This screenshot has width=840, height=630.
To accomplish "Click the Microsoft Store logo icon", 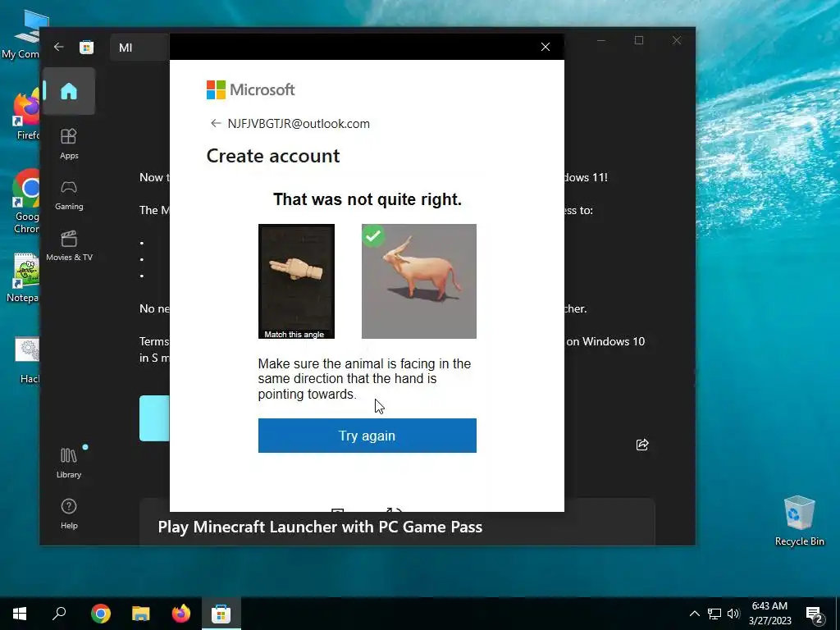I will click(x=87, y=47).
